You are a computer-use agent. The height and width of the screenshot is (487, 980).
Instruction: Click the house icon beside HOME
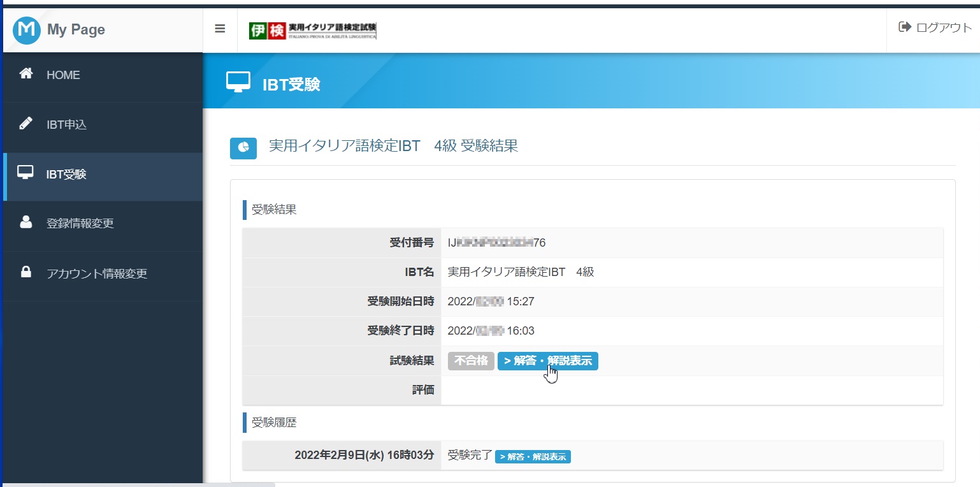click(26, 74)
